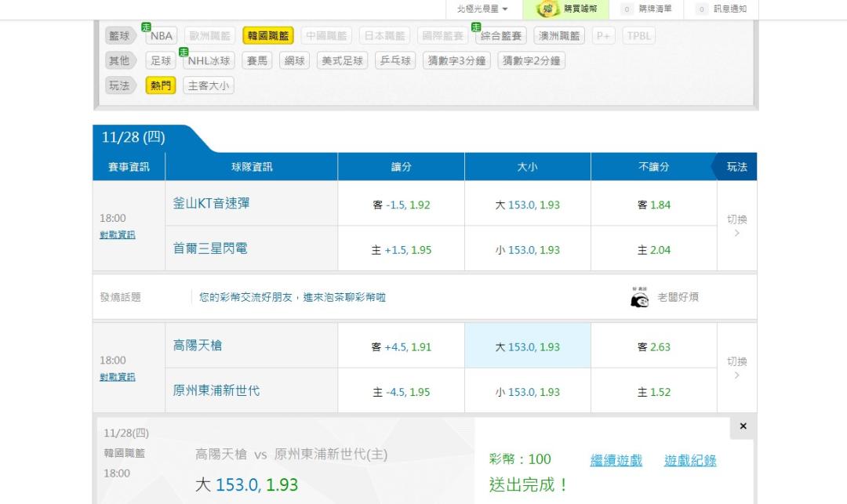Select the 歐洲職籃 league filter
The width and height of the screenshot is (847, 504).
209,35
